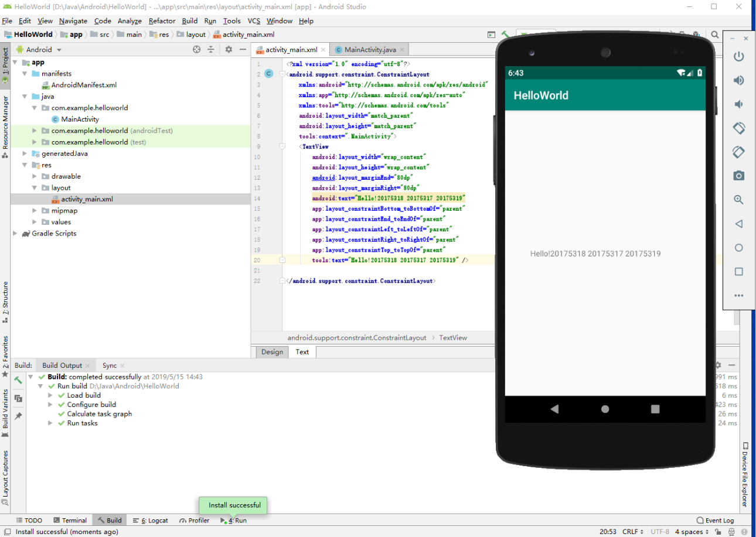Click the CRLF line separator in status bar
Viewport: 756px width, 537px height.
pos(632,532)
